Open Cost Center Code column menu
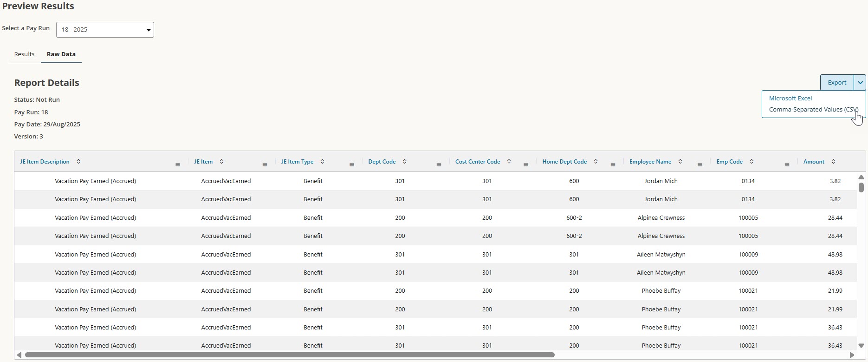 (526, 165)
